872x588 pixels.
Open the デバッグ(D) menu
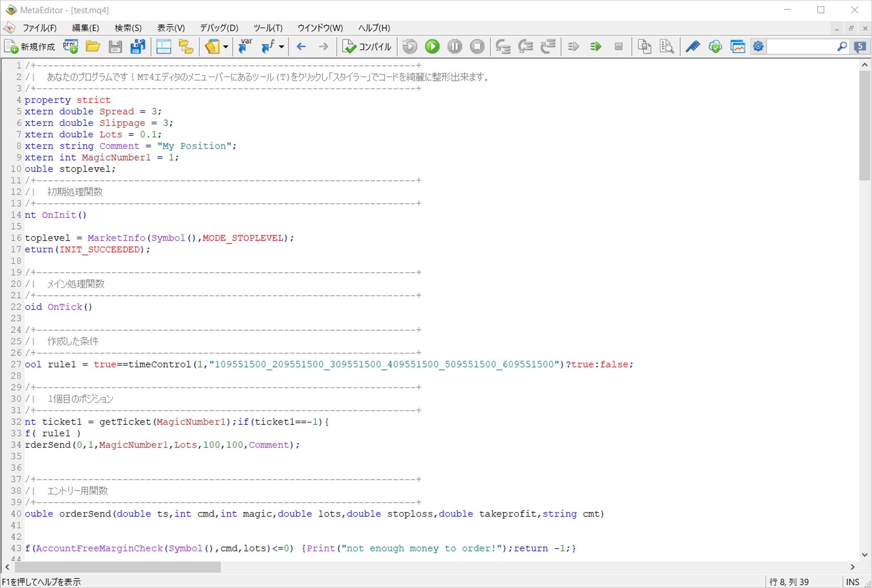click(x=219, y=28)
